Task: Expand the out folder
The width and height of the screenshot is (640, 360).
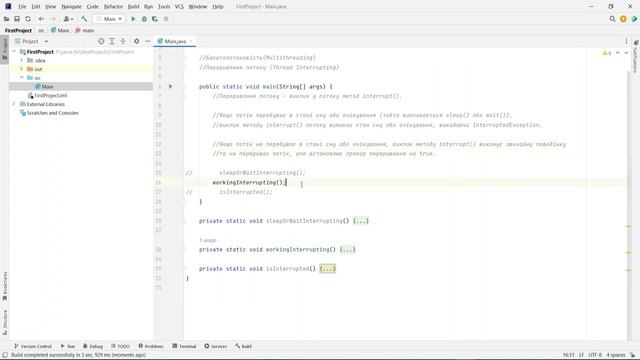Action: 22,69
